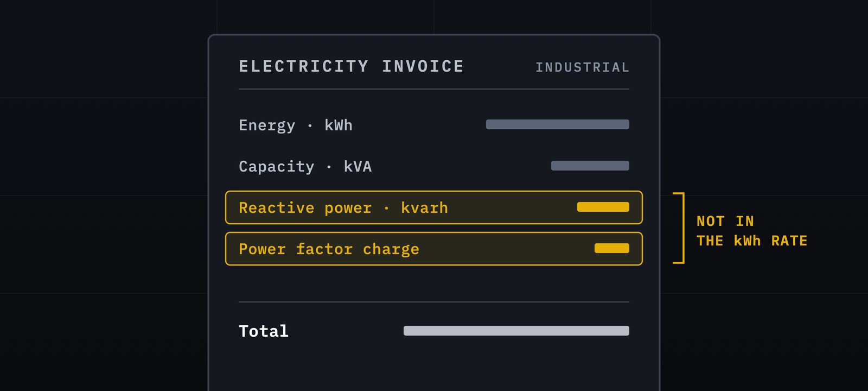The height and width of the screenshot is (391, 868).
Task: Click the Reactive power · kvarh row
Action: (x=434, y=207)
